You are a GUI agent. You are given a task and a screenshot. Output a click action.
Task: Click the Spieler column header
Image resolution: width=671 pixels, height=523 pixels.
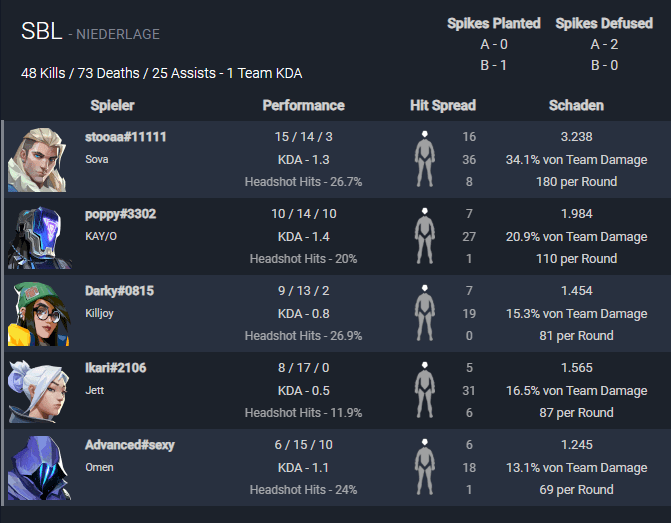pyautogui.click(x=113, y=105)
